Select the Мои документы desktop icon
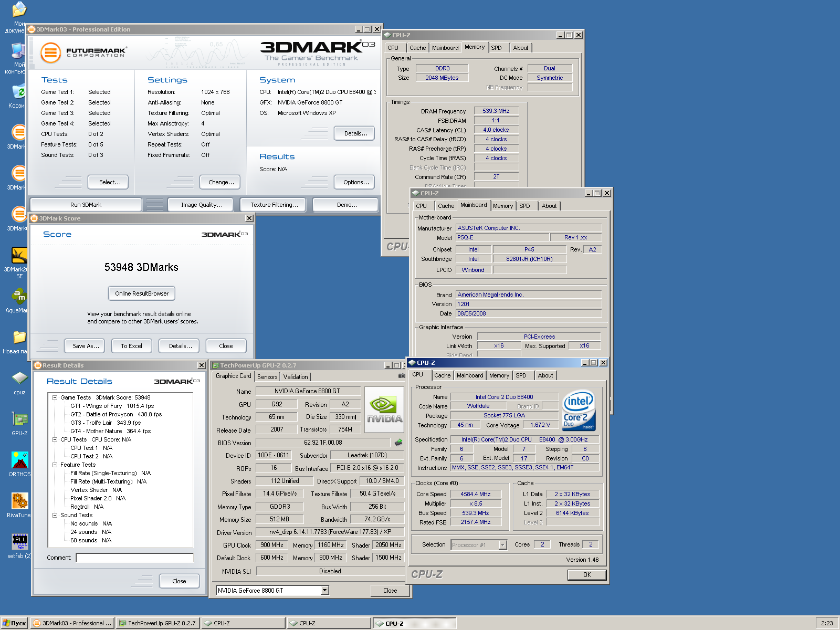This screenshot has width=840, height=630. tap(18, 17)
